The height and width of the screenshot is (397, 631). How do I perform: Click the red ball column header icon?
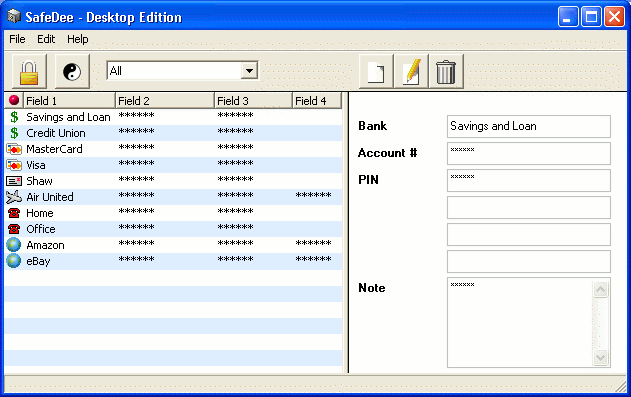pos(14,100)
